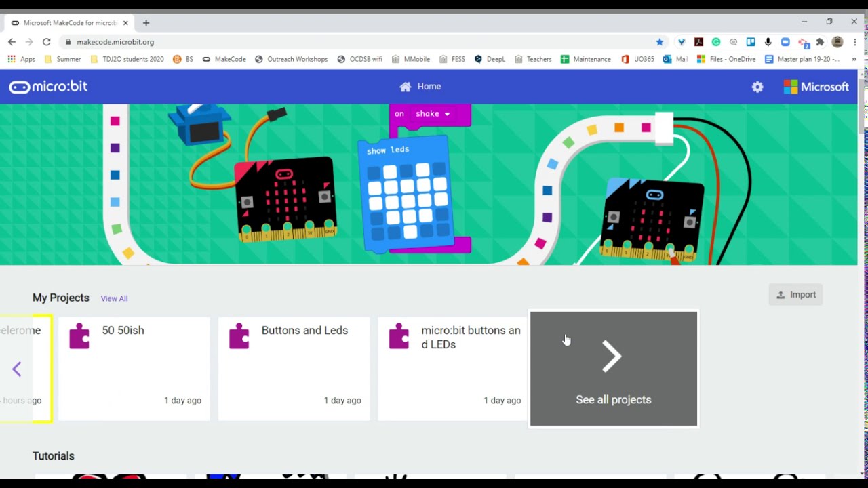Click the speech bubble extension icon
Image resolution: width=868 pixels, height=488 pixels.
tap(734, 42)
